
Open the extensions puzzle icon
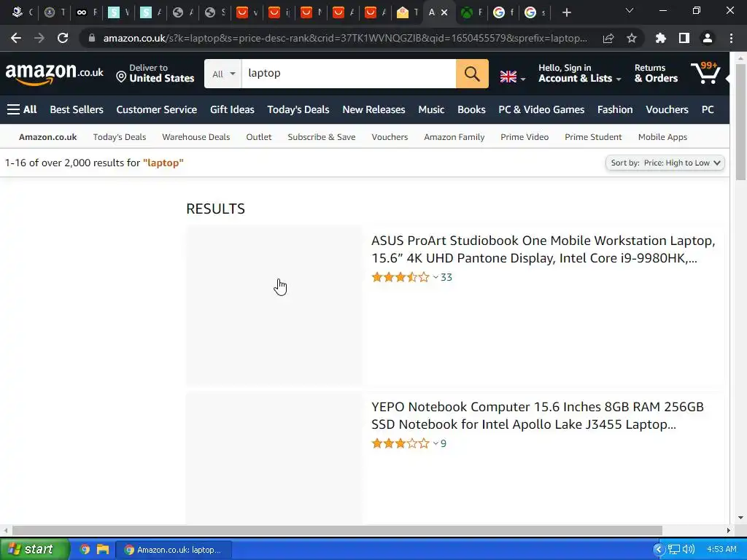coord(660,38)
